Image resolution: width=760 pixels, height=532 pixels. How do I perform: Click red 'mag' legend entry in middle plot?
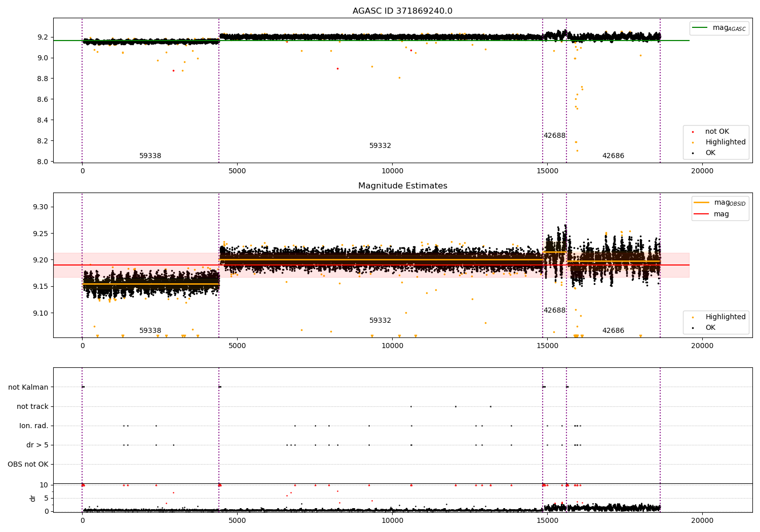coord(721,214)
